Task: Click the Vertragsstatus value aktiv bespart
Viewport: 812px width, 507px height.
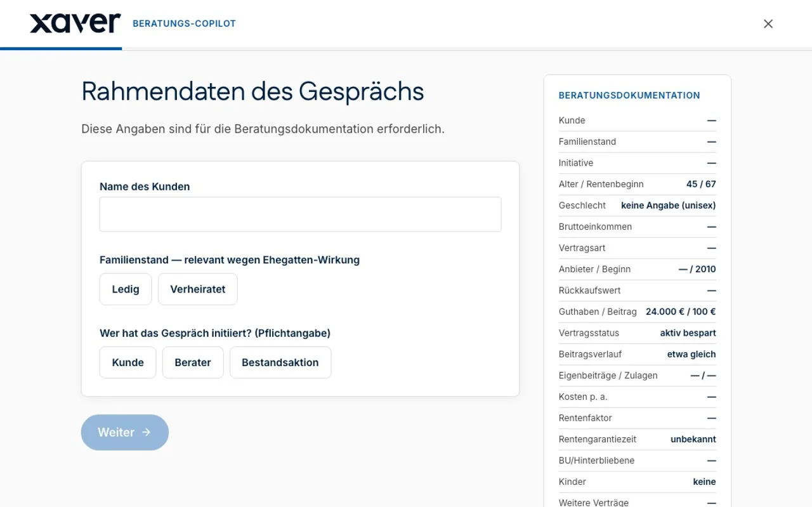Action: [x=688, y=333]
